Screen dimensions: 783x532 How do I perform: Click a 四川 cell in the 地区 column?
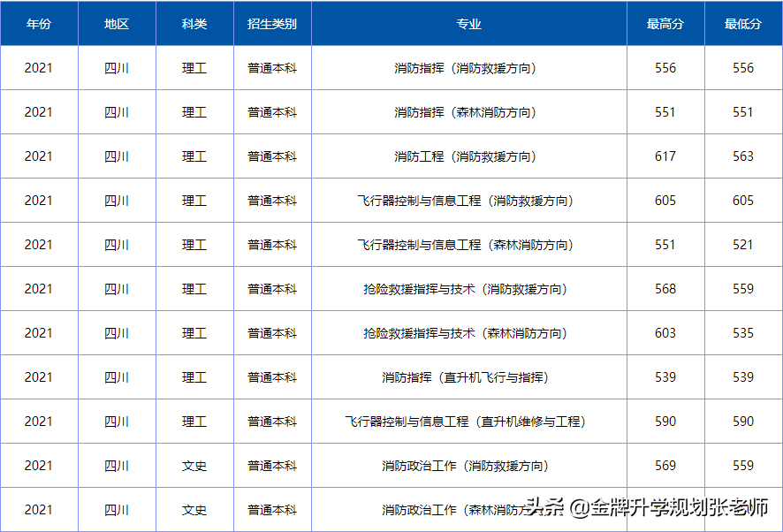click(116, 67)
